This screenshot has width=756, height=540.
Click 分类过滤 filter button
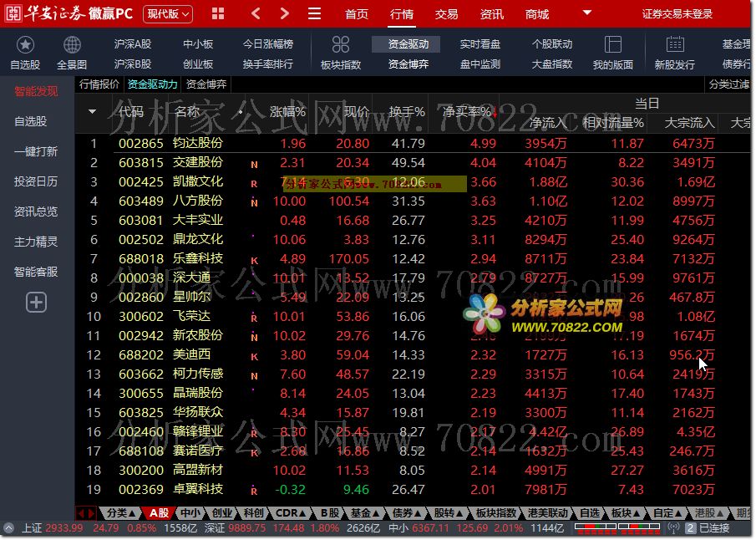tap(729, 84)
